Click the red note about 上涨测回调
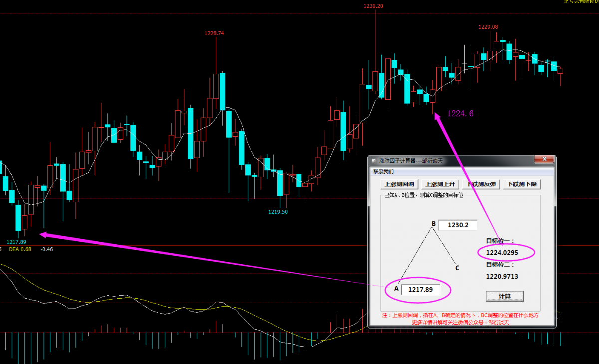This screenshot has height=364, width=599. 460,315
